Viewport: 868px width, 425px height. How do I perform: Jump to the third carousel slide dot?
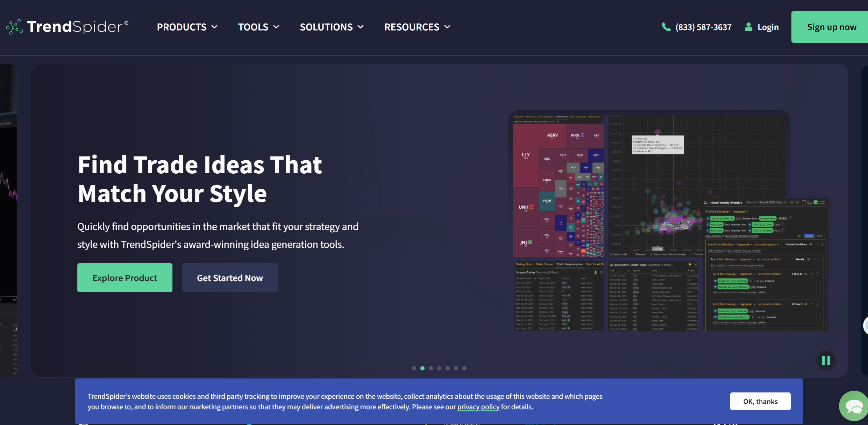coord(431,368)
